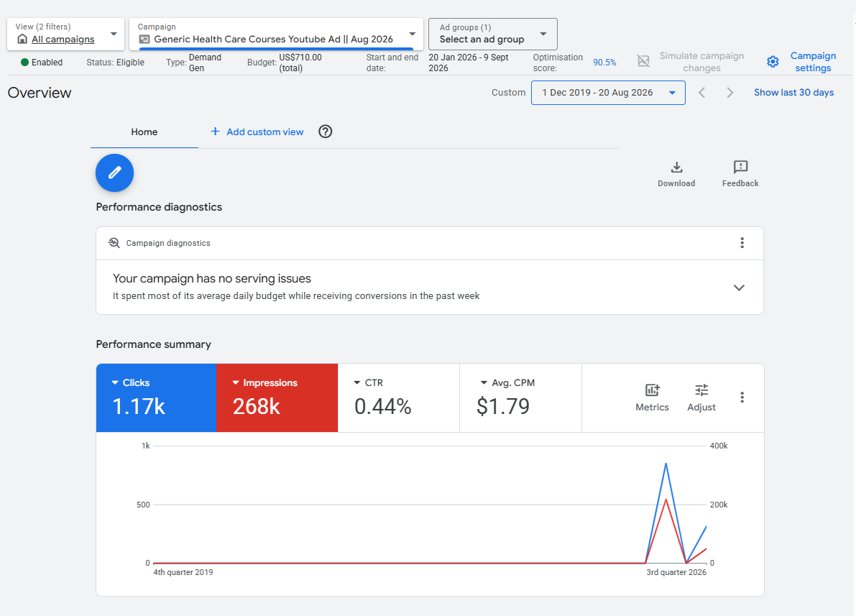Click the Status: Eligible text
Screen dimensions: 856x616
(115, 63)
